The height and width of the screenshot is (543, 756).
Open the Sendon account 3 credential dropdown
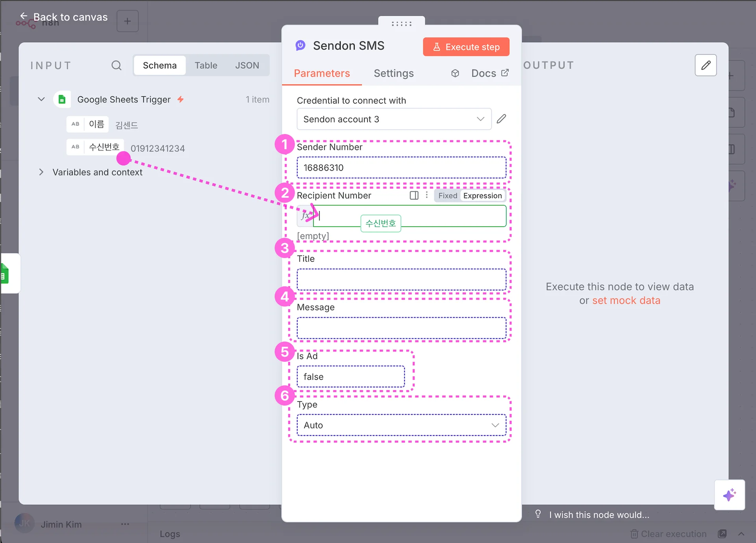(394, 119)
